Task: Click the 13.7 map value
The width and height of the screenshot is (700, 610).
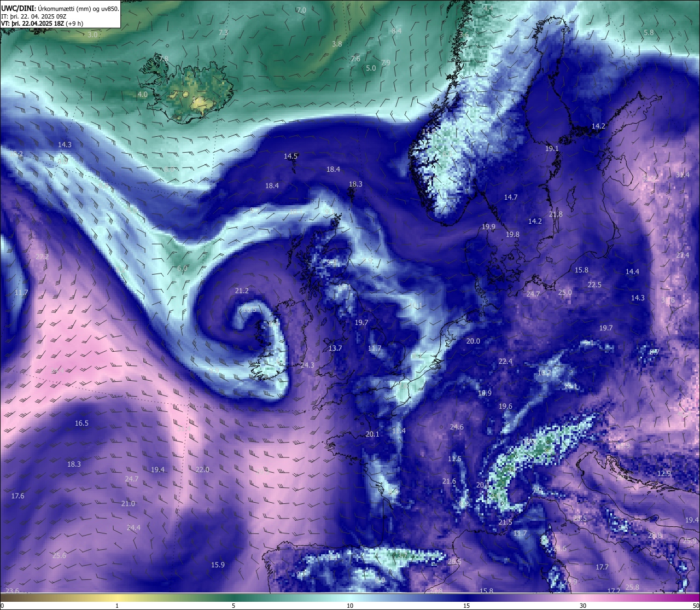Action: tap(335, 348)
